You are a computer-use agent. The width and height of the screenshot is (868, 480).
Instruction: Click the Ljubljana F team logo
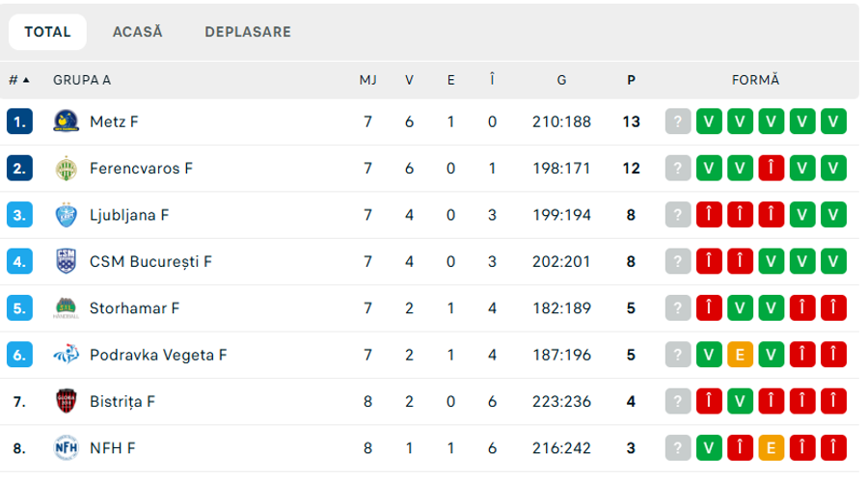click(66, 215)
